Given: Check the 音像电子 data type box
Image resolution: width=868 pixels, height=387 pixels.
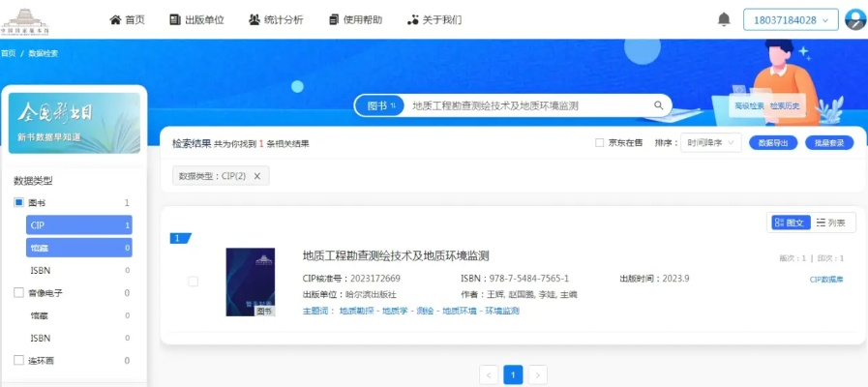Looking at the screenshot, I should point(18,292).
